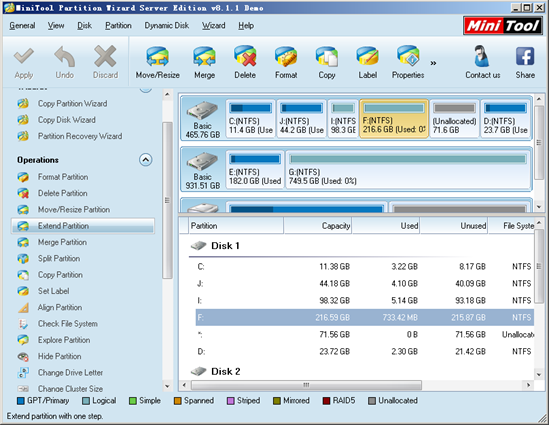Click the Undo arrow icon
This screenshot has width=549, height=425.
(64, 56)
